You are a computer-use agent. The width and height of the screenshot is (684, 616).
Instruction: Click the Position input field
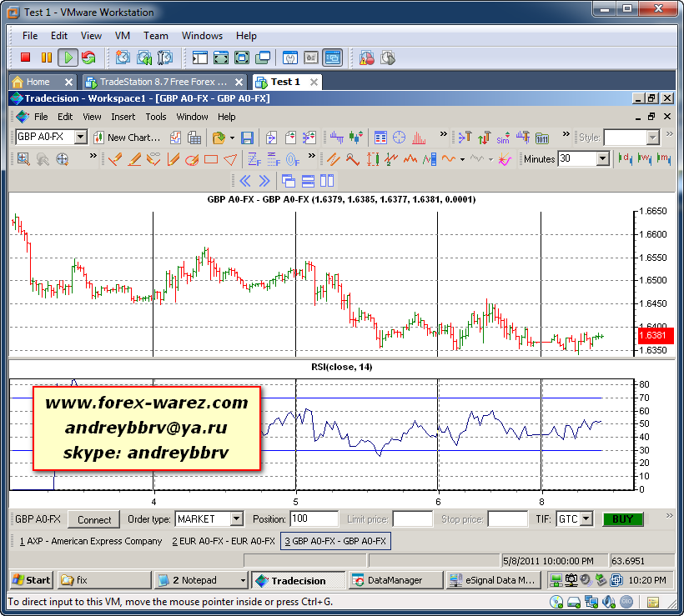[x=314, y=519]
